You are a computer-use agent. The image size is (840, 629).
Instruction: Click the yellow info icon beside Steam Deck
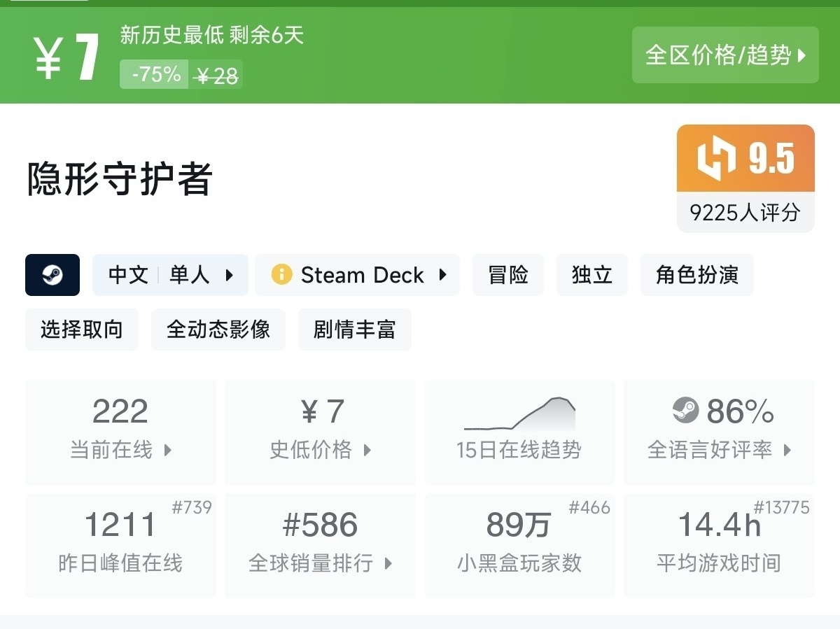[x=281, y=274]
